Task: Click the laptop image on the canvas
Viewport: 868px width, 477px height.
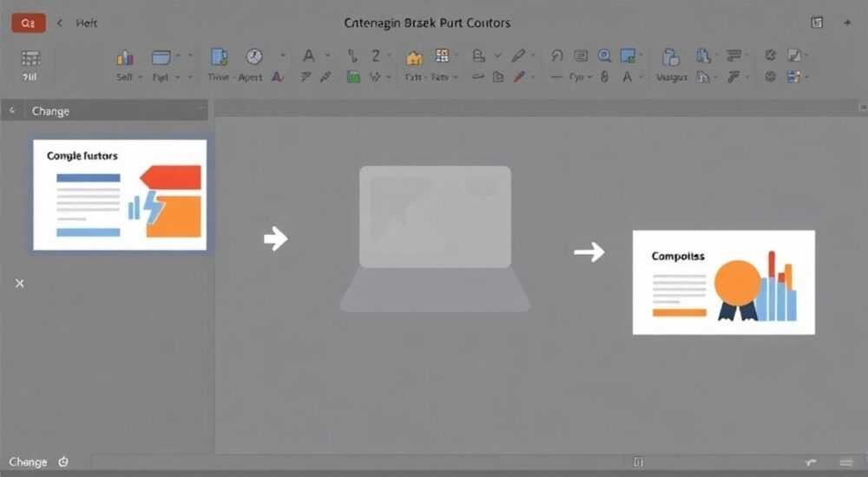Action: (x=435, y=239)
